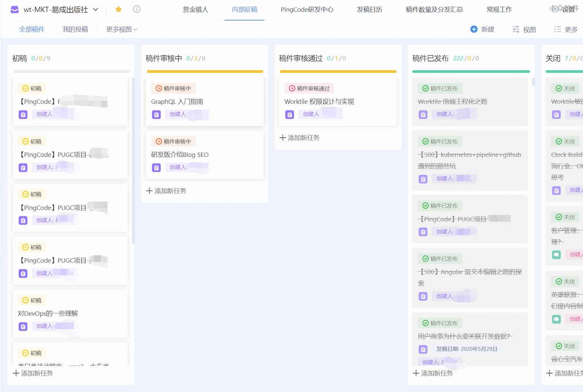Add new task in 初稿 column

(33, 373)
